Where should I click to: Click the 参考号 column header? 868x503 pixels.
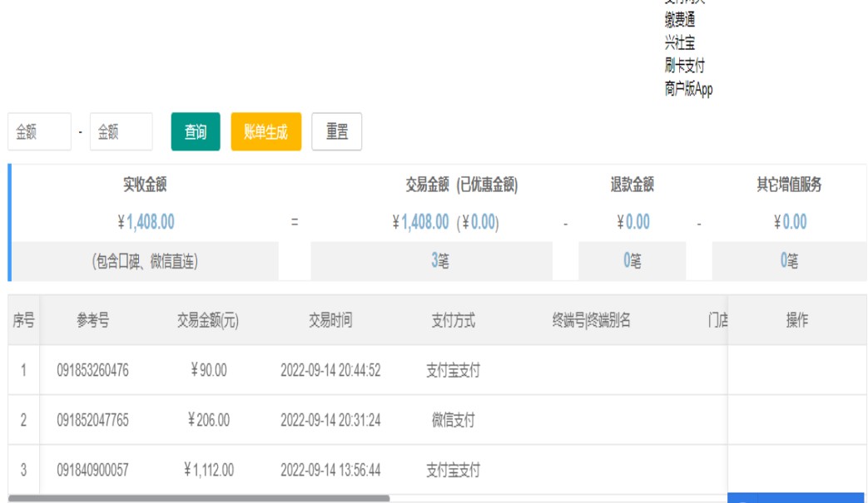coord(92,321)
